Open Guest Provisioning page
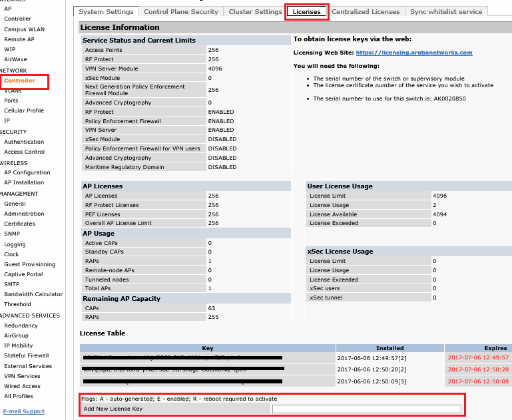 coord(30,264)
